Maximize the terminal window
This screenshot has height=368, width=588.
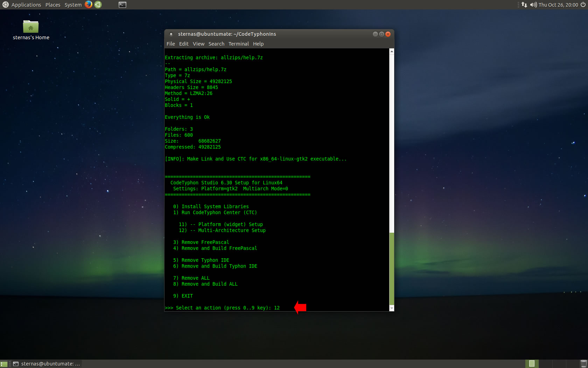coord(381,34)
